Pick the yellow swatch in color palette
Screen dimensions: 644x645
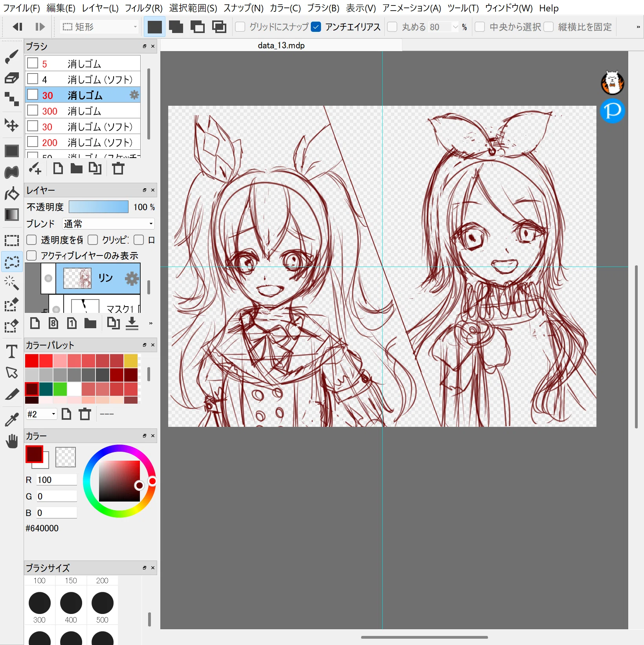click(x=131, y=360)
